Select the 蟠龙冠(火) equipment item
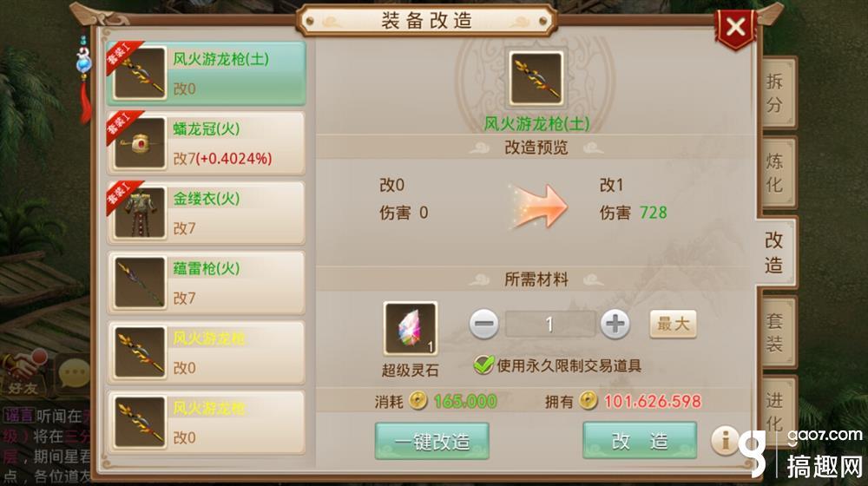The height and width of the screenshot is (486, 868). [x=206, y=143]
